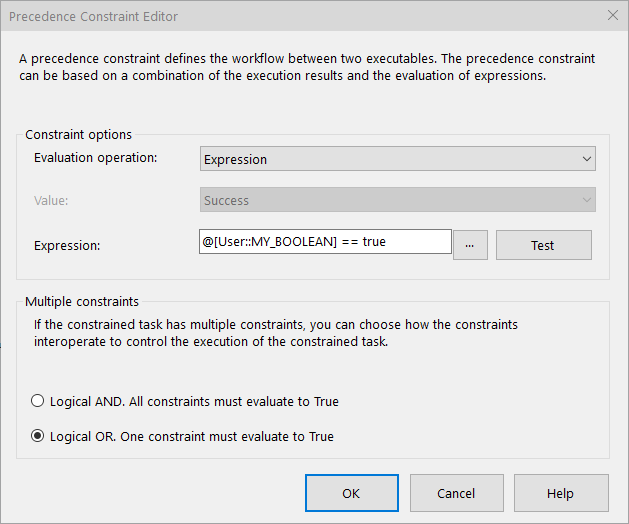Select Logical AND radio button

[x=38, y=402]
